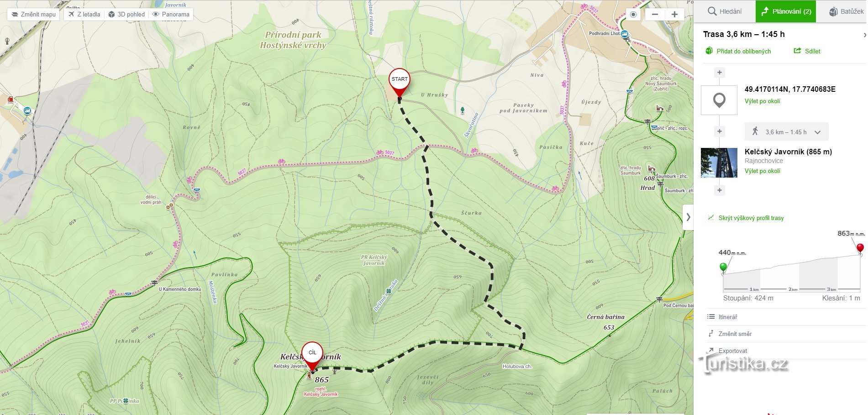The width and height of the screenshot is (868, 415).
Task: Open the Kelčský Javorník tower thumbnail
Action: coord(719,163)
